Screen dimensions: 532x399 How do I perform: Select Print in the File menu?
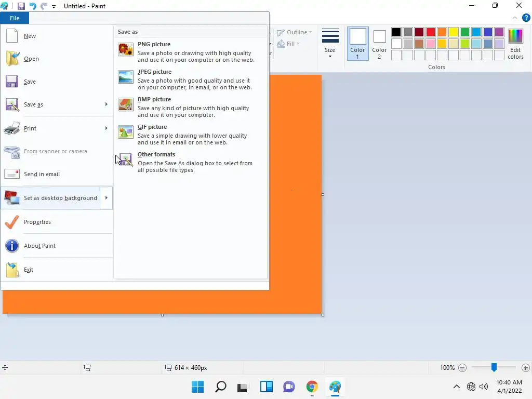coord(51,128)
